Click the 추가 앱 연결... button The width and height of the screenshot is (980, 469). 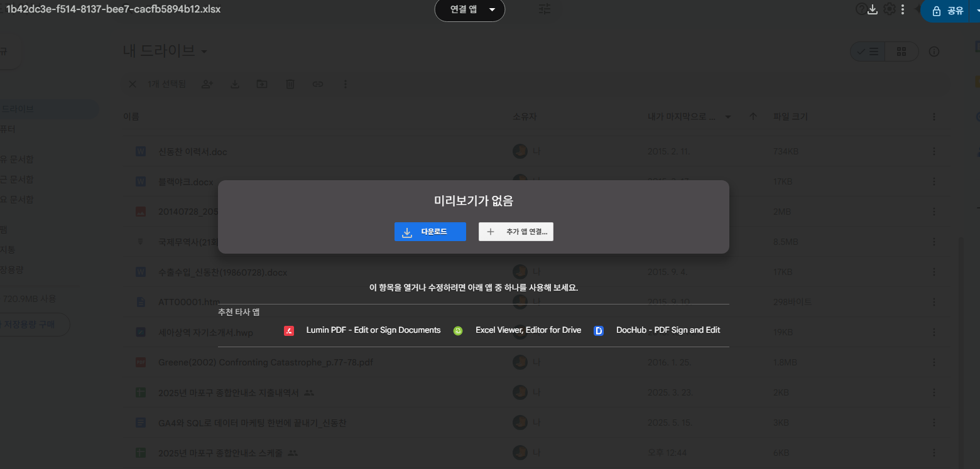click(x=516, y=232)
